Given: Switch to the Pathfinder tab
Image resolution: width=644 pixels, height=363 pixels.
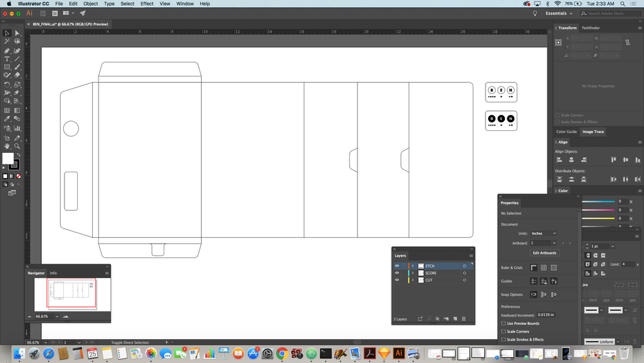Looking at the screenshot, I should tap(591, 28).
